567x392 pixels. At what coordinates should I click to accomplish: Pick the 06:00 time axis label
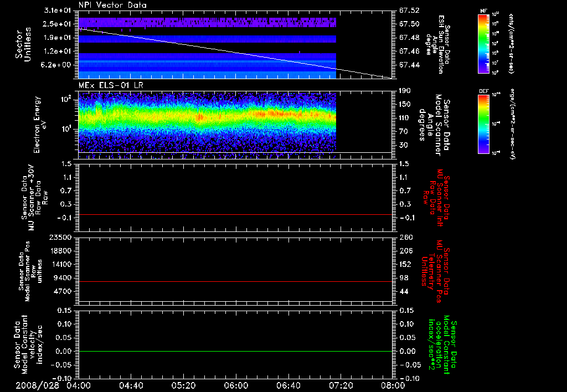coord(236,385)
